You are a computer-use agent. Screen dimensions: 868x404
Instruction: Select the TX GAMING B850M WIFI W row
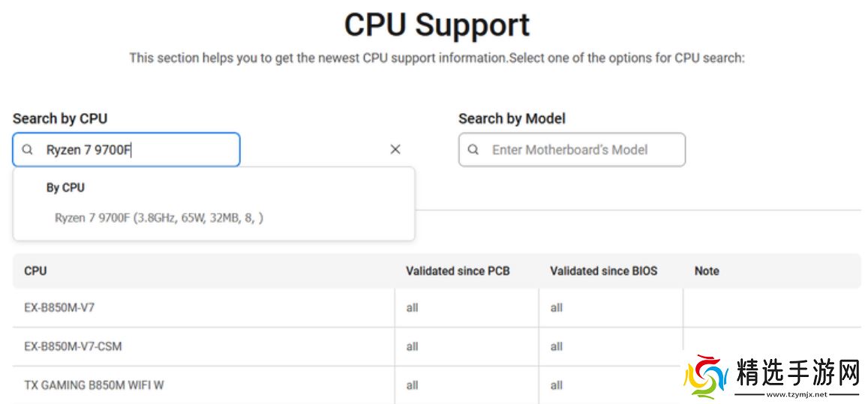click(94, 385)
